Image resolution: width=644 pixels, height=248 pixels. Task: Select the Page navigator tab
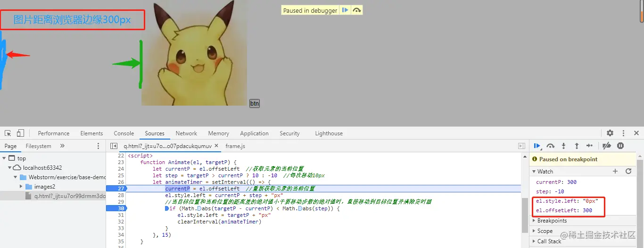point(10,146)
